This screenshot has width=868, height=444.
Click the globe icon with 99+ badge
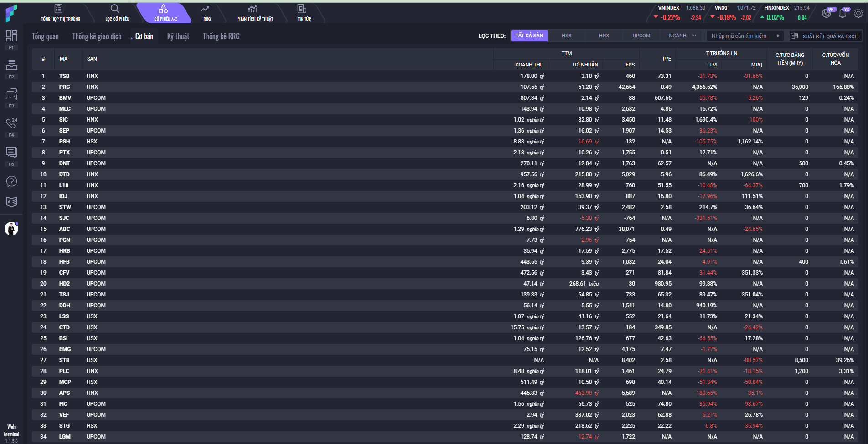coord(827,13)
